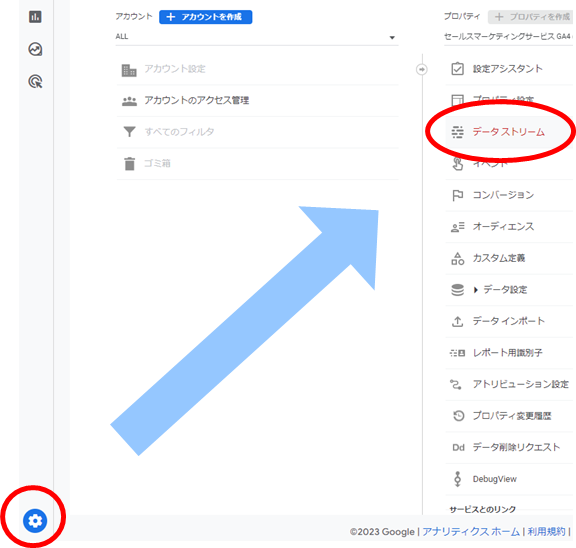Click the プロパティを作成 button
The width and height of the screenshot is (576, 548).
(531, 17)
